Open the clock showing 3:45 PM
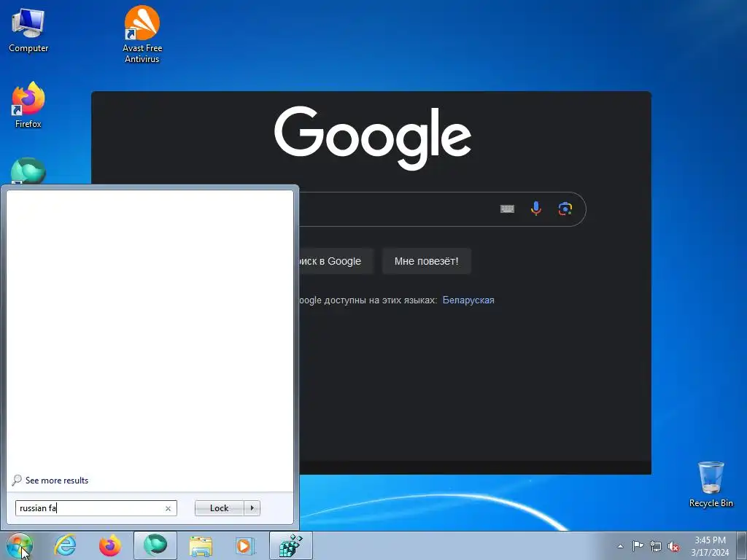The height and width of the screenshot is (560, 747). [710, 545]
